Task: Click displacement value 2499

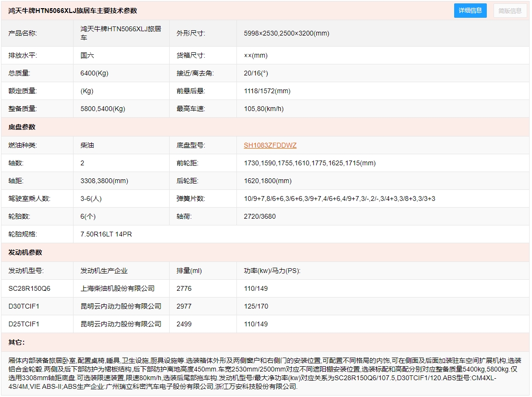Action: point(184,324)
